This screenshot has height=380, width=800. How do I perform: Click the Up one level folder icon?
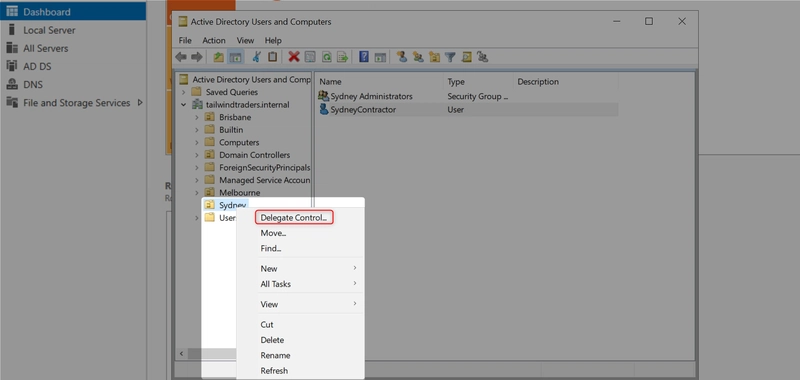coord(218,57)
